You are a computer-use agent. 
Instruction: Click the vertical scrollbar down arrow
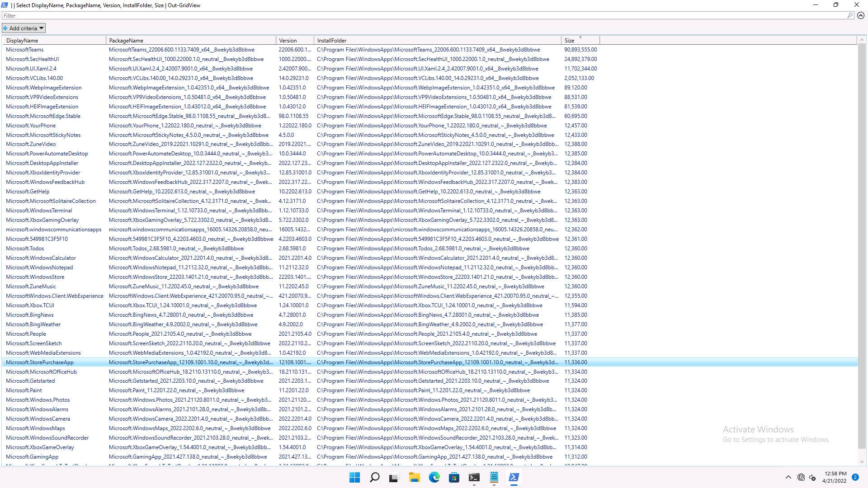861,462
